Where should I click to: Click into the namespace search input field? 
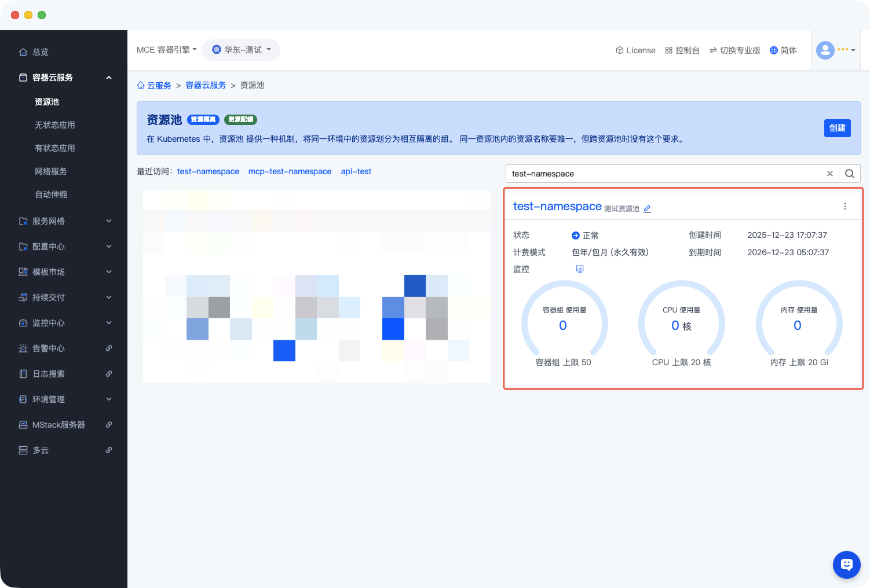[666, 174]
